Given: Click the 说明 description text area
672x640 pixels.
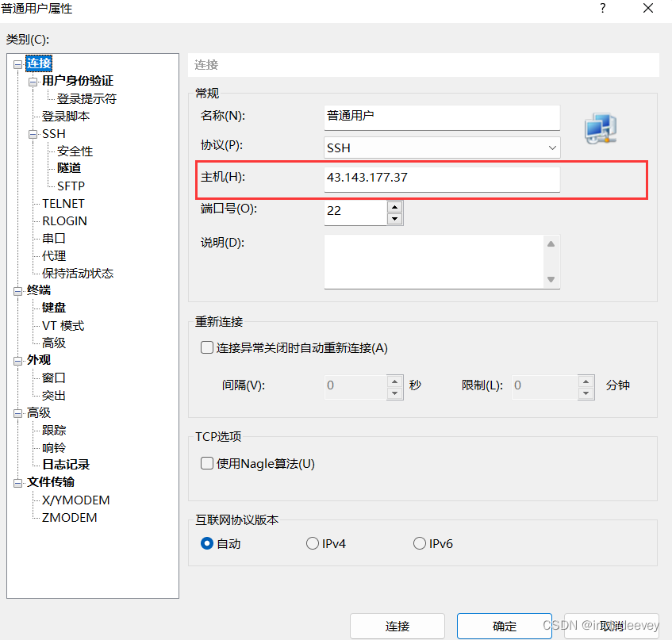Looking at the screenshot, I should click(x=434, y=262).
